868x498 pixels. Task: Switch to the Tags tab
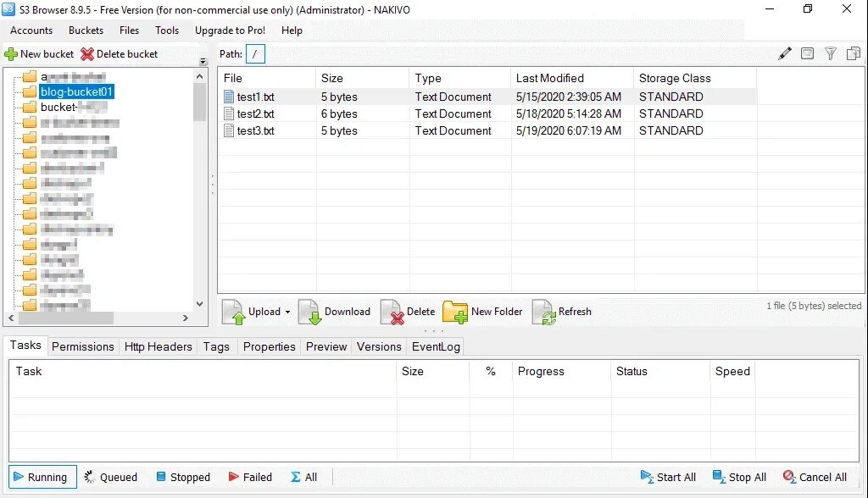(216, 347)
